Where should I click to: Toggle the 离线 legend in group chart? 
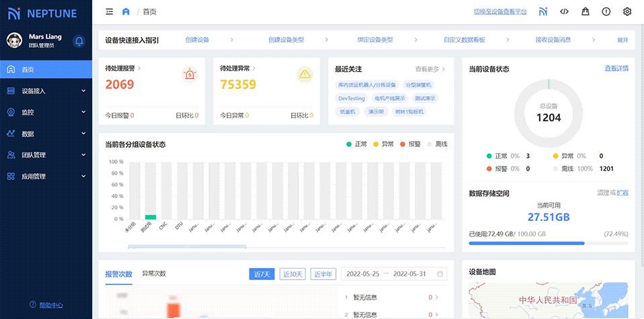437,144
